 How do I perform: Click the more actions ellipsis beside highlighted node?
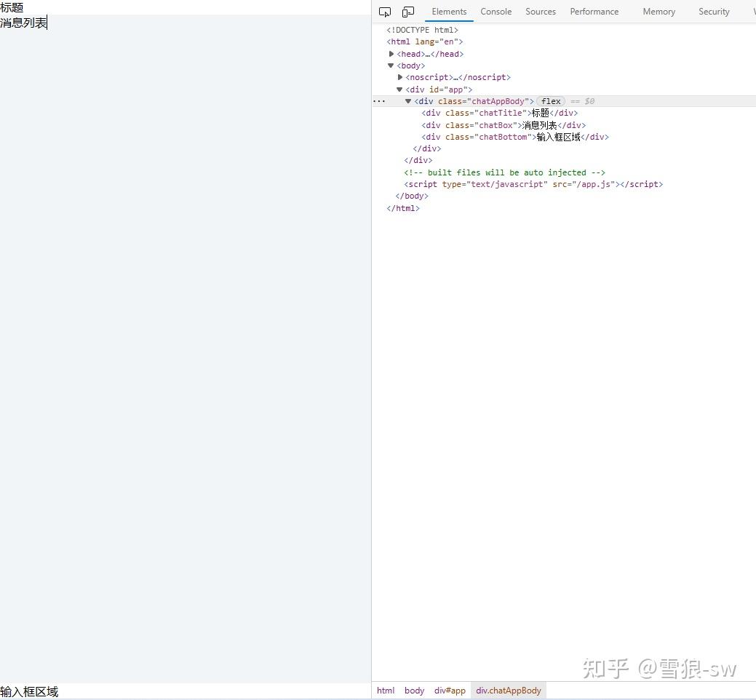click(378, 100)
